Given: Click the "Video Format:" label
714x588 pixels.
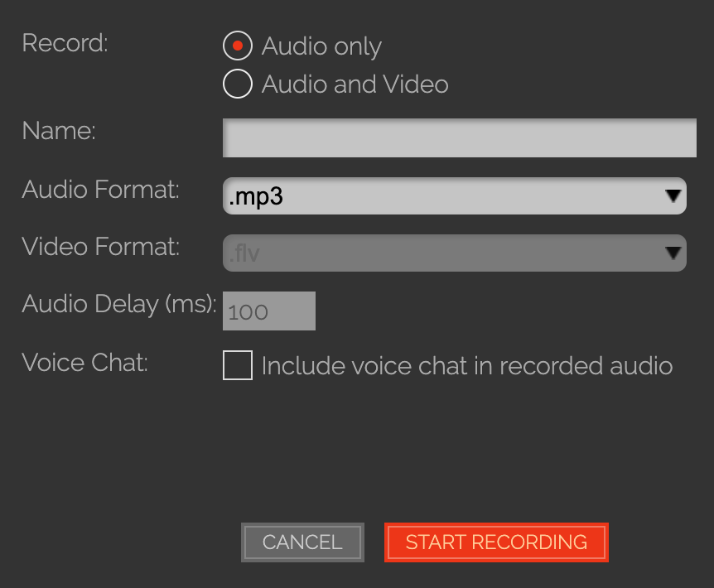Looking at the screenshot, I should [100, 247].
